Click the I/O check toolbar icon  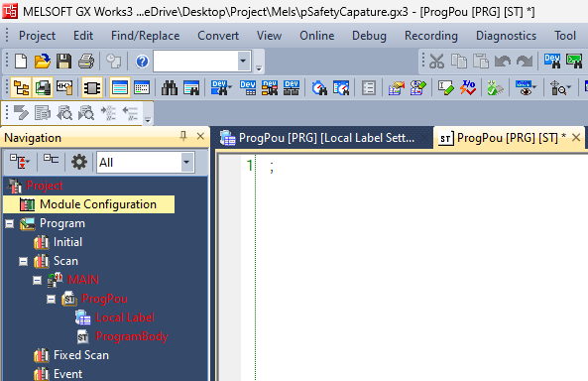pos(468,88)
